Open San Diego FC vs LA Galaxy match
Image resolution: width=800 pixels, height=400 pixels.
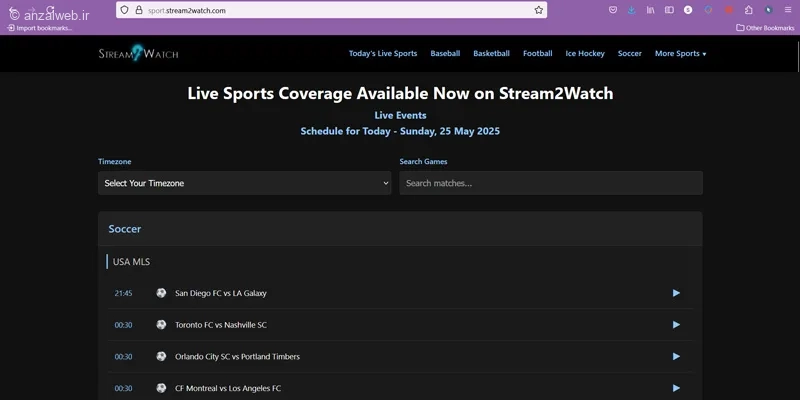tap(220, 293)
